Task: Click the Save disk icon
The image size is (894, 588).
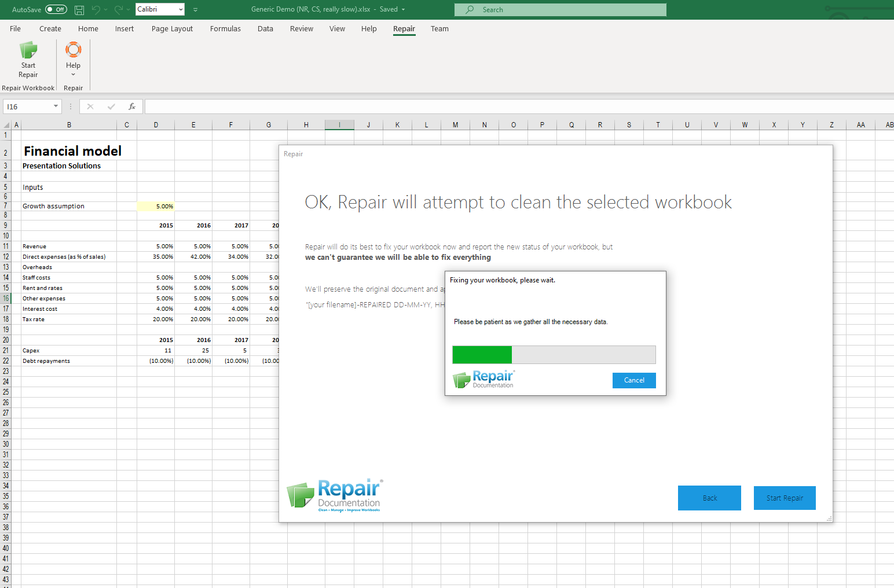Action: pyautogui.click(x=79, y=10)
